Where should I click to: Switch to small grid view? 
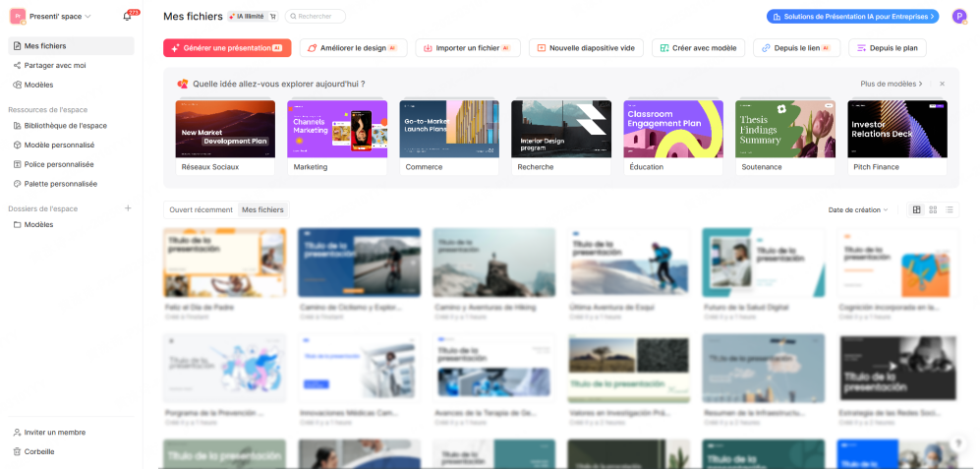933,209
